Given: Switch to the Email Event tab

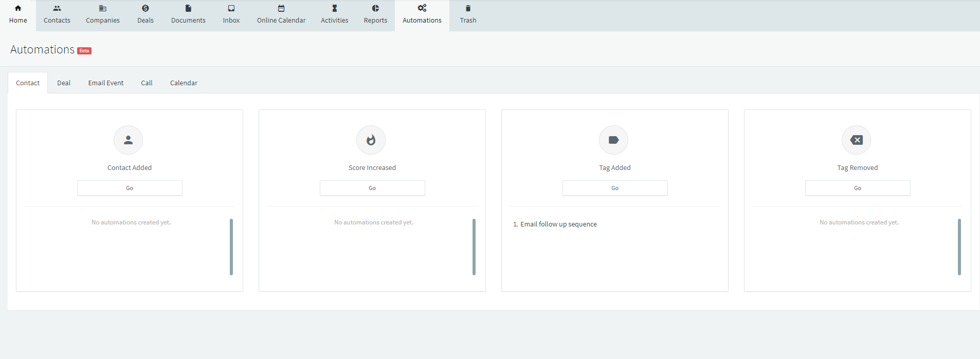Looking at the screenshot, I should [x=106, y=83].
